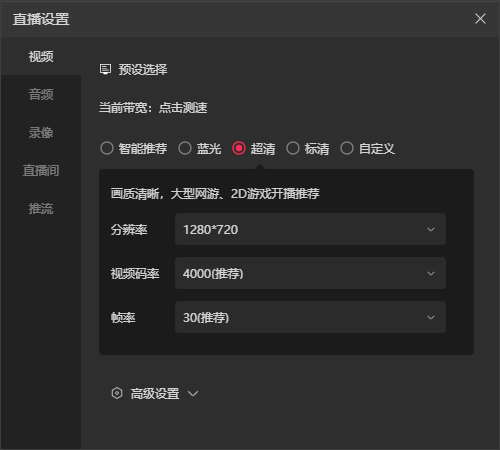Click the hexagon gear icon beside 高级设置
The height and width of the screenshot is (450, 500).
[x=117, y=393]
